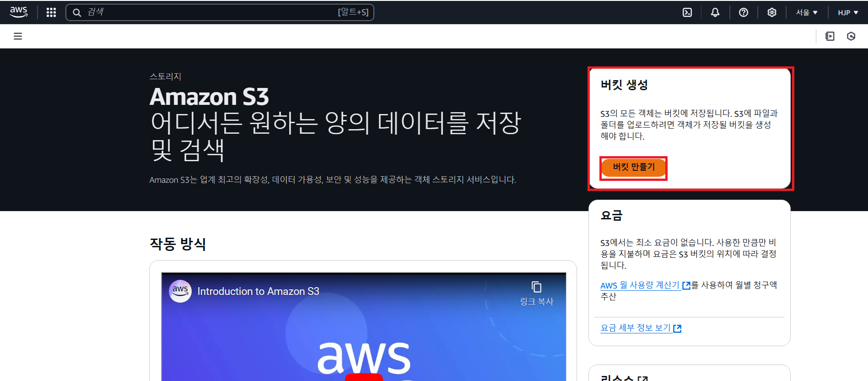Click the Introduction to Amazon S3 video thumbnail

tap(363, 327)
